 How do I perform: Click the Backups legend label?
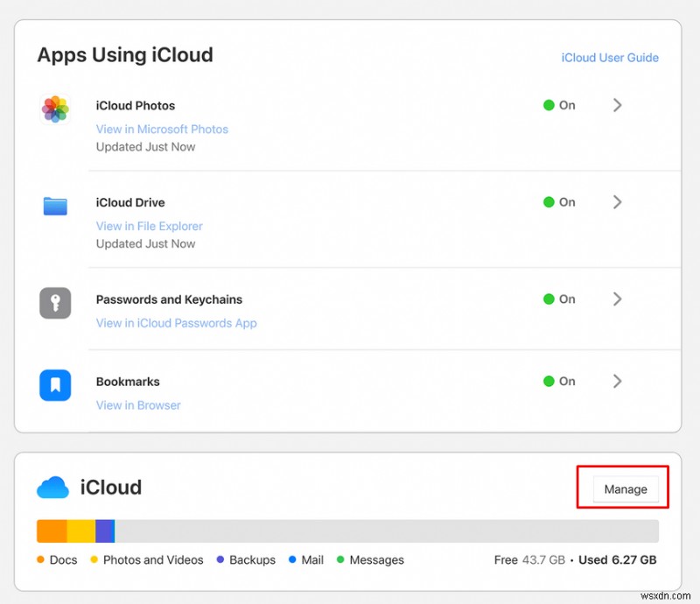[252, 560]
